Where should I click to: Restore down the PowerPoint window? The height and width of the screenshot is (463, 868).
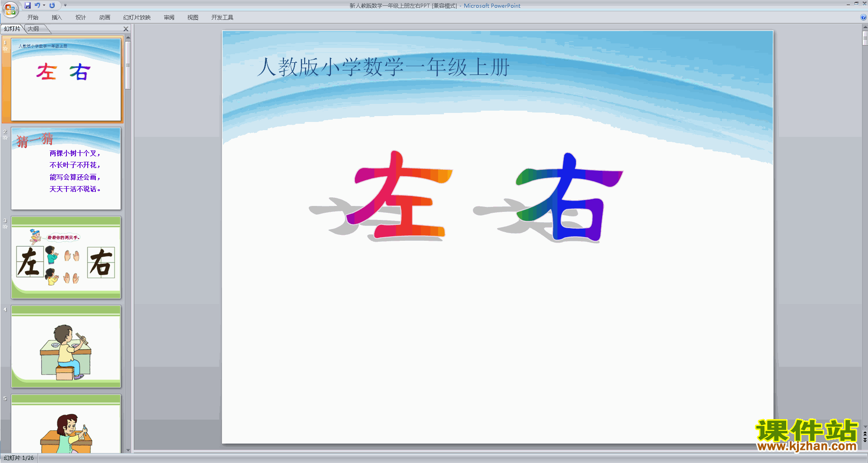point(856,4)
